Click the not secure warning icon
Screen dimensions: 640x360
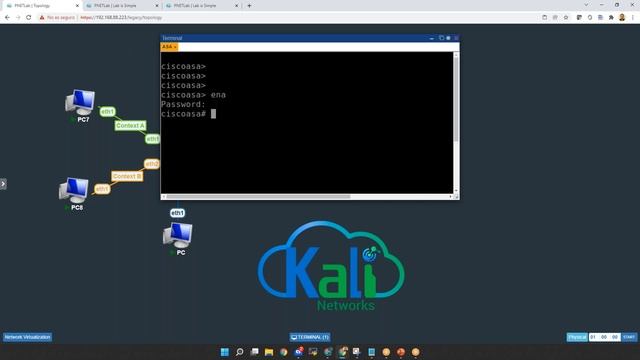point(42,18)
